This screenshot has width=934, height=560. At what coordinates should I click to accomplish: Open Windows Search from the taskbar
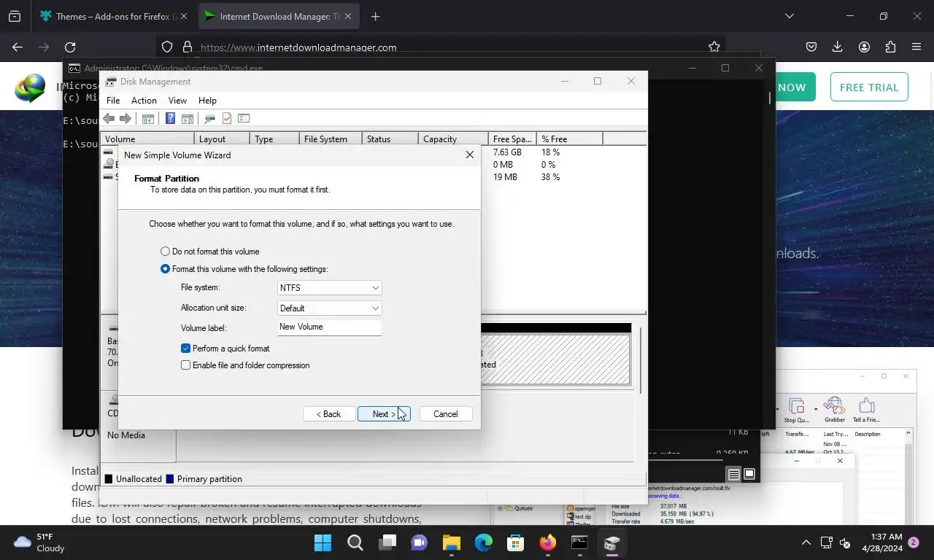coord(355,542)
